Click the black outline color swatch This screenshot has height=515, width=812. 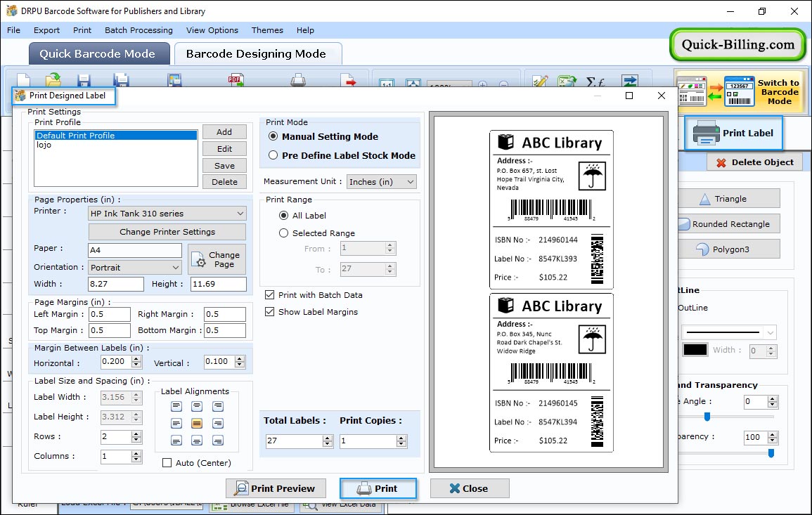[x=695, y=350]
